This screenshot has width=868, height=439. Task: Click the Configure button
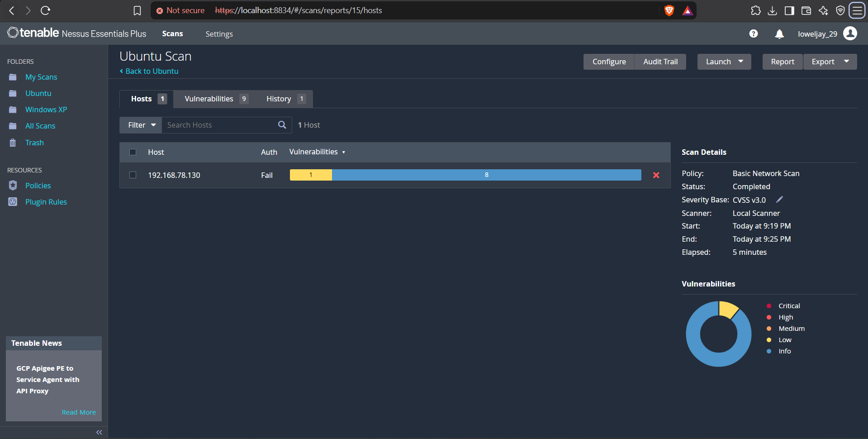pos(609,62)
